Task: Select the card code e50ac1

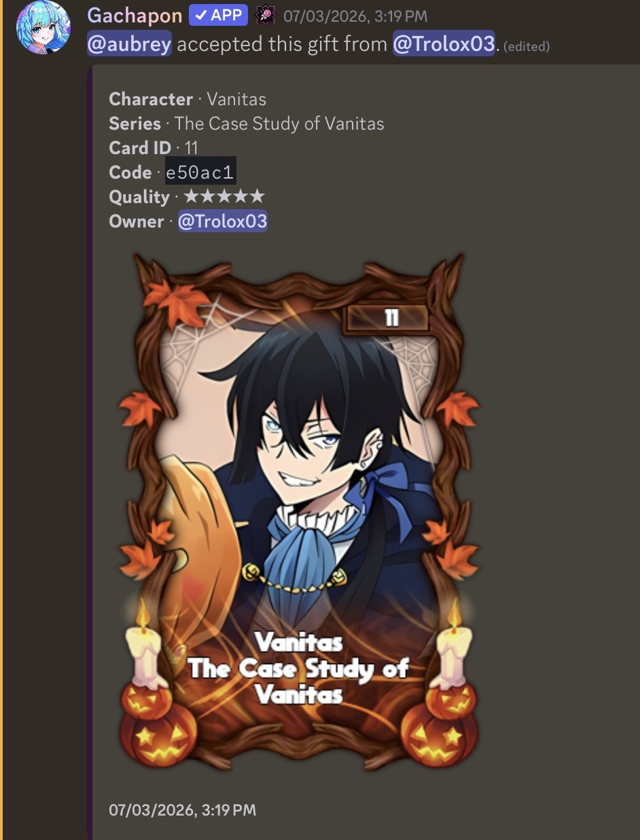Action: (200, 172)
